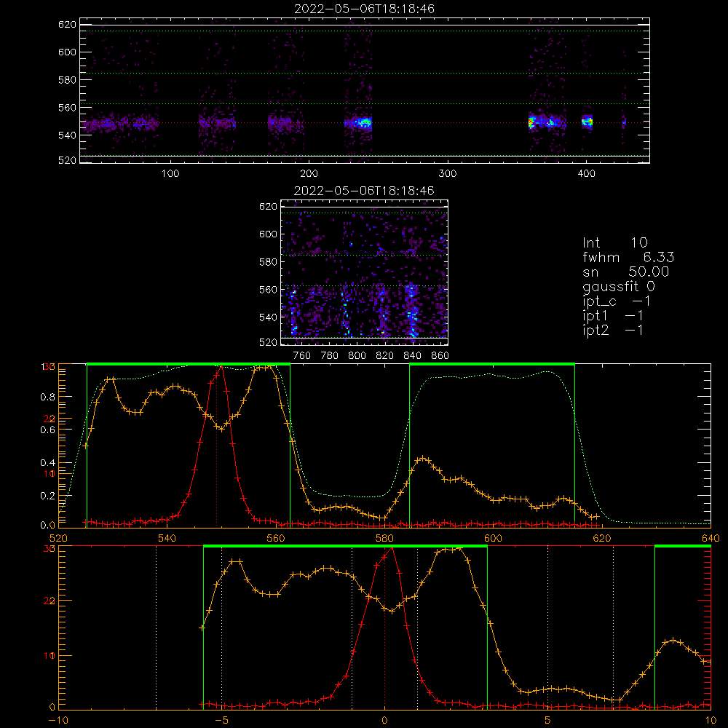The height and width of the screenshot is (728, 728).
Task: Click the '640' x-axis tick label
Action: 711,538
